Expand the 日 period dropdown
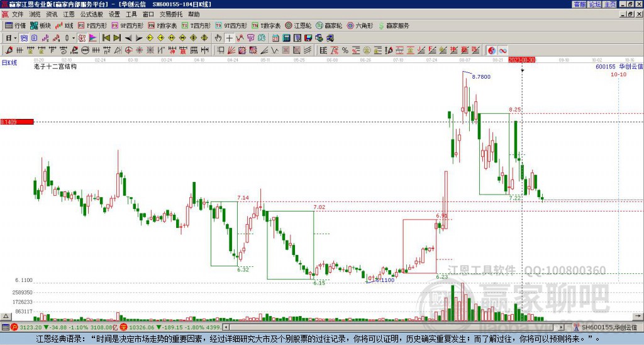The image size is (644, 345). coord(16,38)
